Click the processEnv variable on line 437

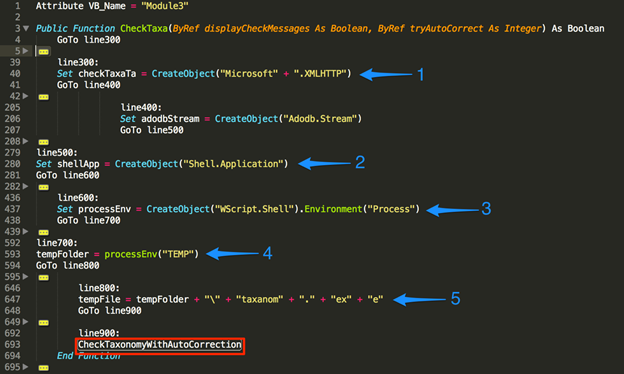coord(104,209)
